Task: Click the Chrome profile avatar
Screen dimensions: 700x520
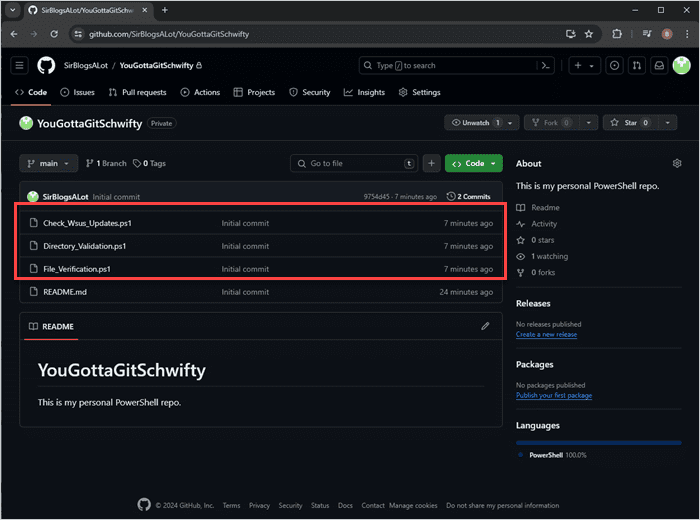Action: click(x=667, y=34)
